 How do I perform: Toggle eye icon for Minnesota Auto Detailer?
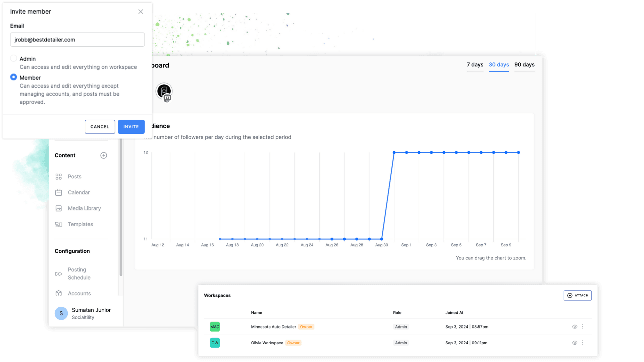(575, 327)
